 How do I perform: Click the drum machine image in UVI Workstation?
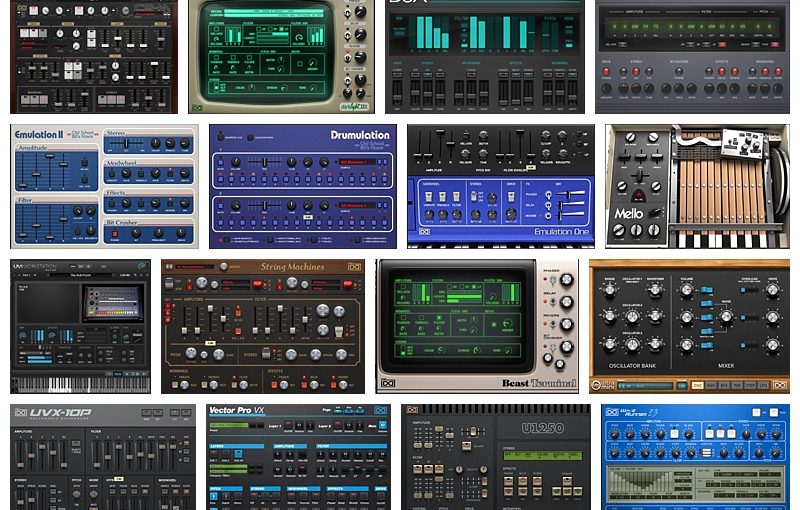coord(112,302)
